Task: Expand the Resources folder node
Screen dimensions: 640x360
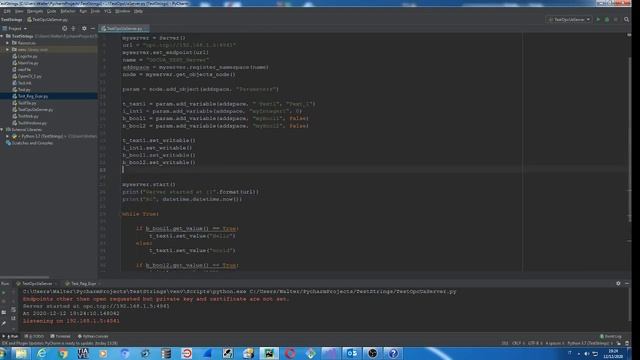Action: (x=8, y=43)
